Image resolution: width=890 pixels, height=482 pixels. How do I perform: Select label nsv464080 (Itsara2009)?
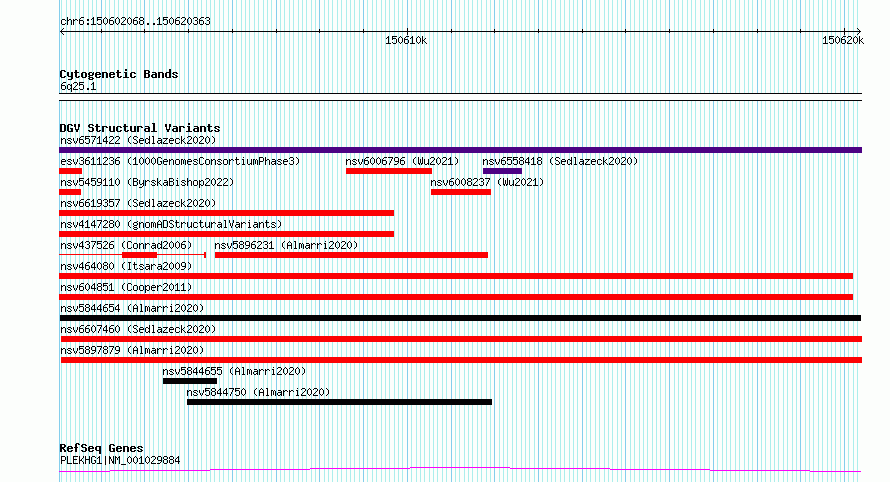126,266
